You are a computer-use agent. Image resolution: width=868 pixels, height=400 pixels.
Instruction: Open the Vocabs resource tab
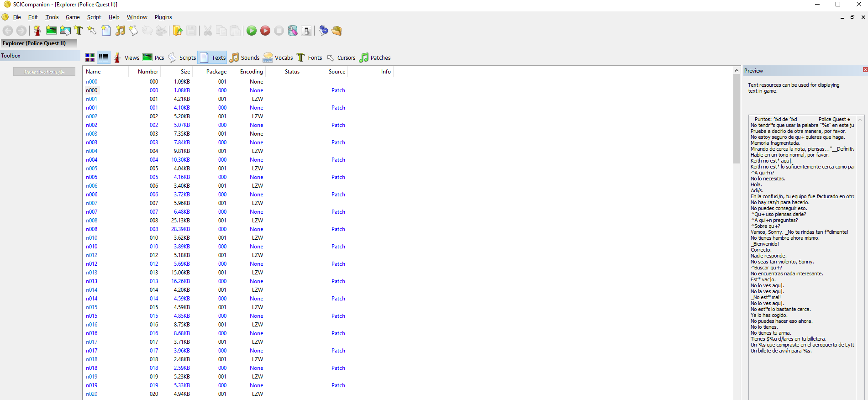pos(278,58)
